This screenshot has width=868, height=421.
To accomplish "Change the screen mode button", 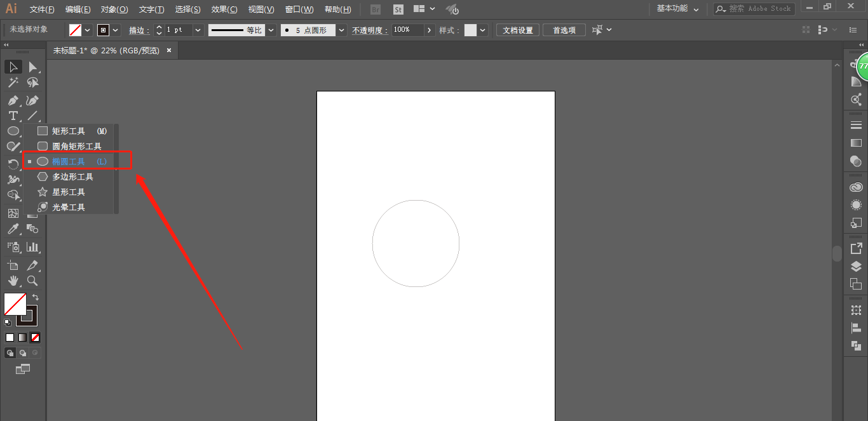I will click(23, 369).
